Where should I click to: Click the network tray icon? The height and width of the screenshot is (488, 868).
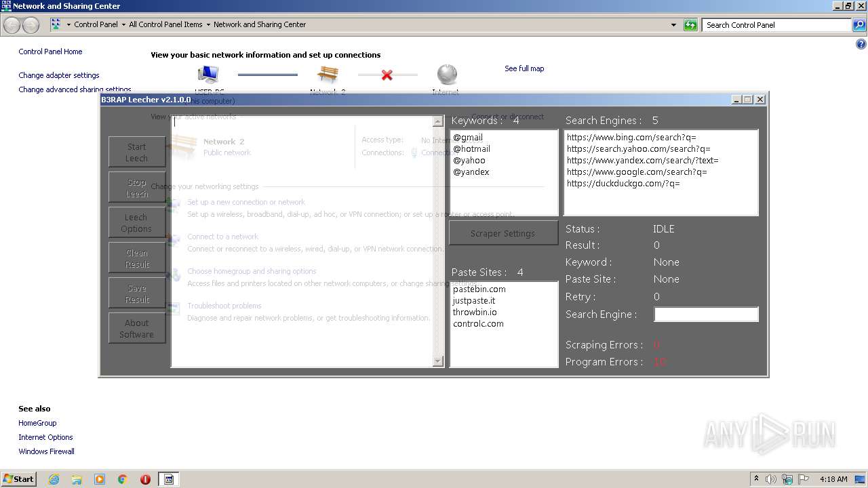click(787, 479)
